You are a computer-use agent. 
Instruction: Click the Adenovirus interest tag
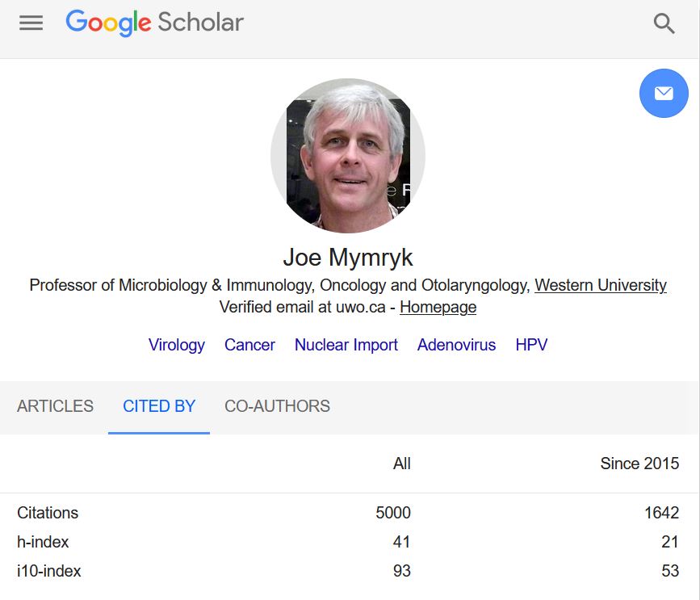point(456,345)
